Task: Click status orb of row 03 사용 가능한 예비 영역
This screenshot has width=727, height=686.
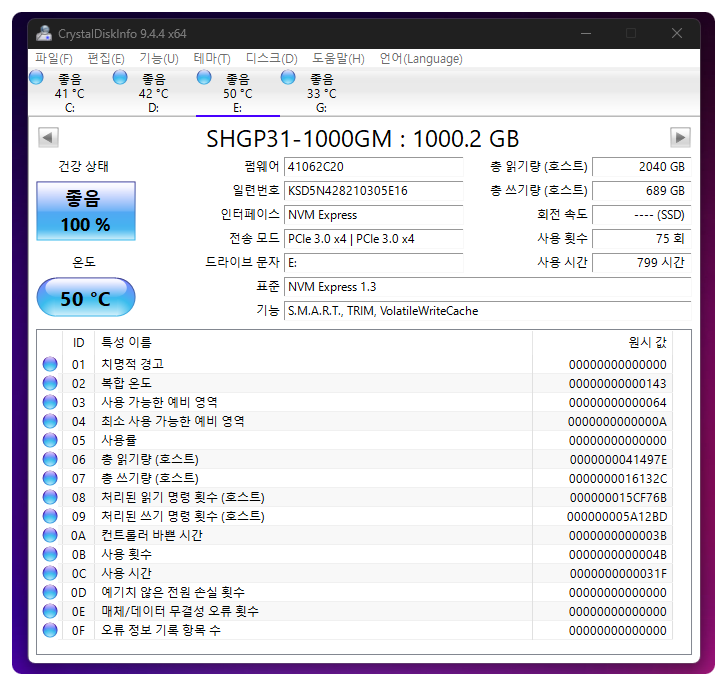Action: 50,402
